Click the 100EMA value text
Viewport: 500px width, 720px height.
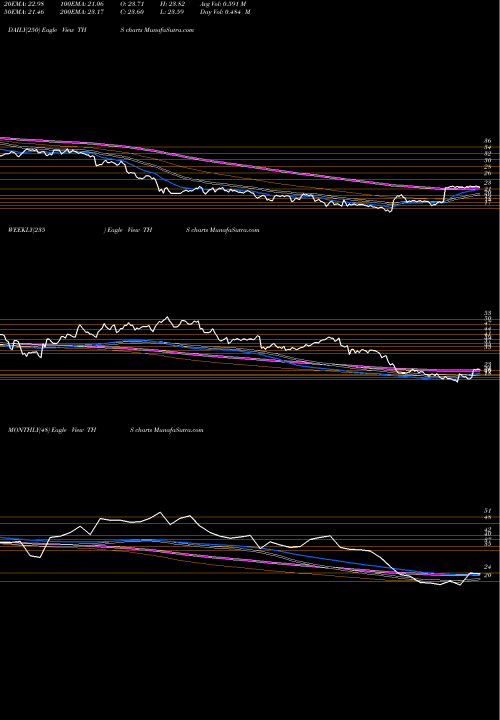(x=81, y=4)
